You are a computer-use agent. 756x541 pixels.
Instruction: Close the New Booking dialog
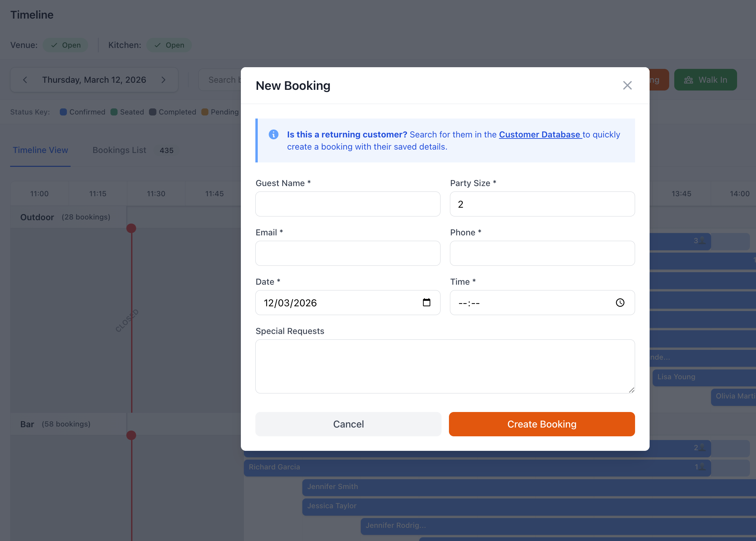(627, 85)
